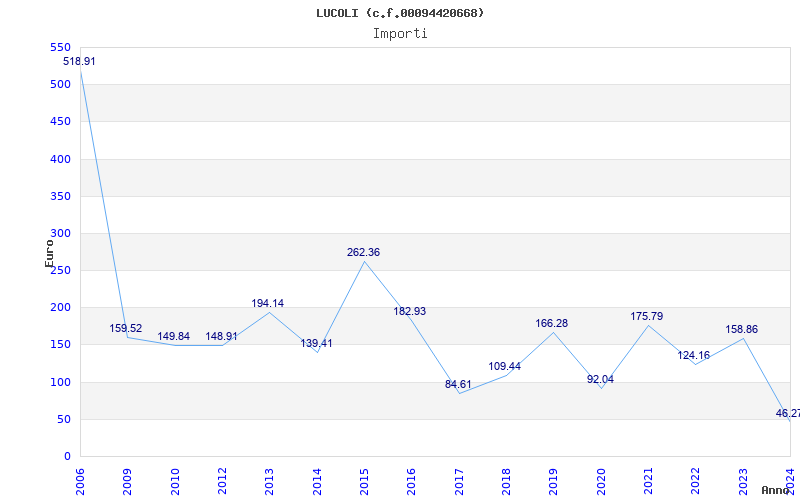
Task: Select the 194.14 data label
Action: (267, 304)
